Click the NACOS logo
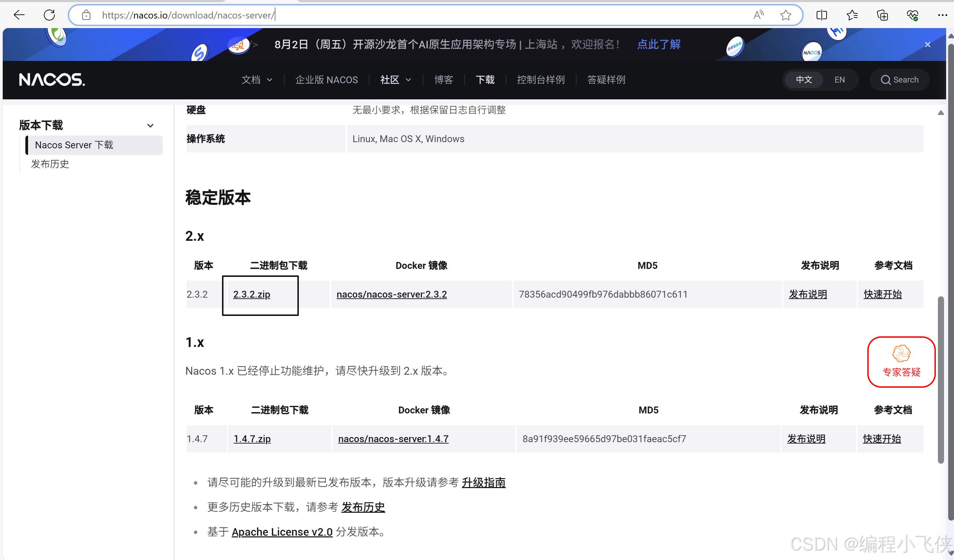The width and height of the screenshot is (954, 560). click(52, 79)
